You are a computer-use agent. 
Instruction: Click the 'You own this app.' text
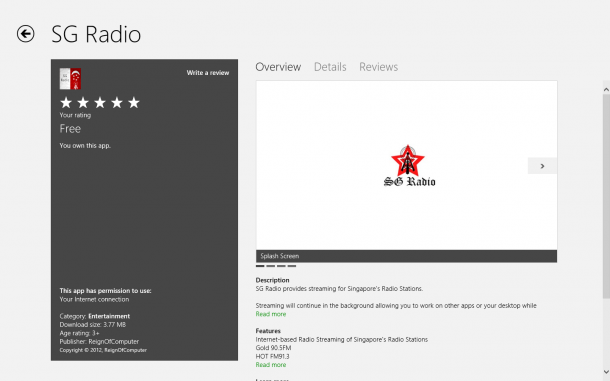point(85,146)
